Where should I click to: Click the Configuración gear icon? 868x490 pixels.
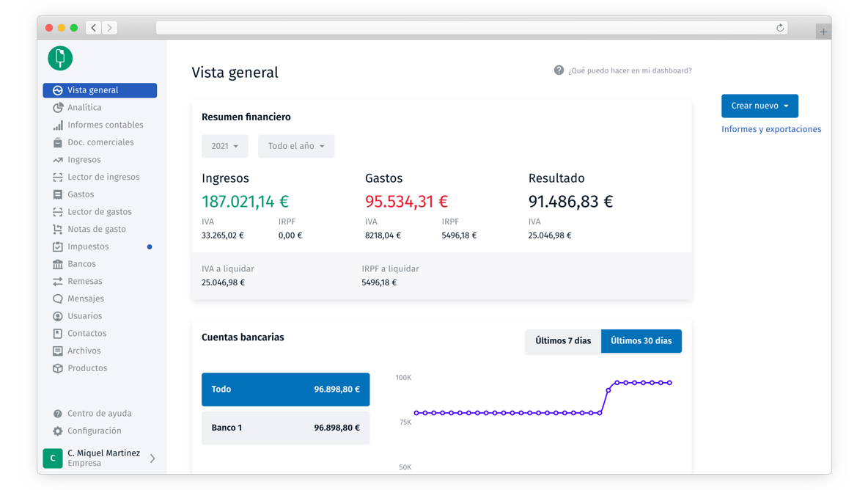58,431
